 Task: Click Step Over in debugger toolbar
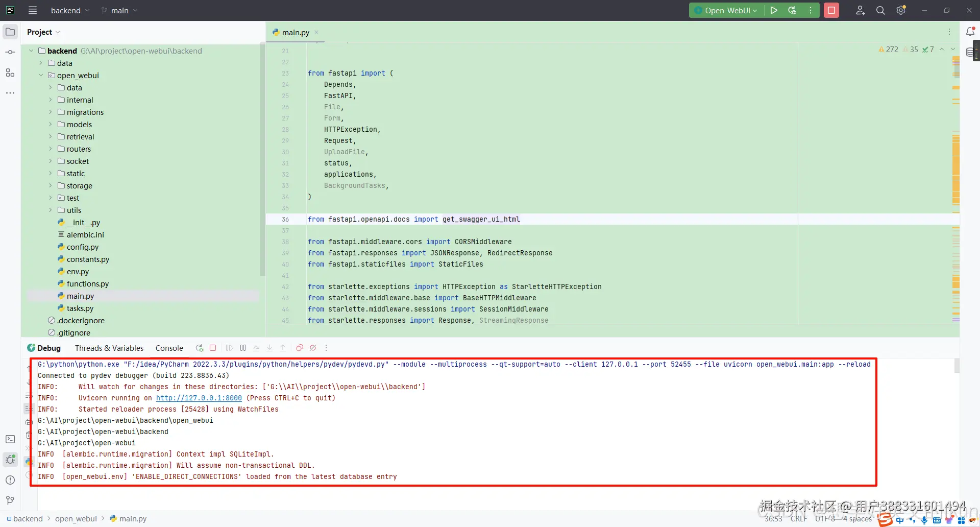point(256,348)
